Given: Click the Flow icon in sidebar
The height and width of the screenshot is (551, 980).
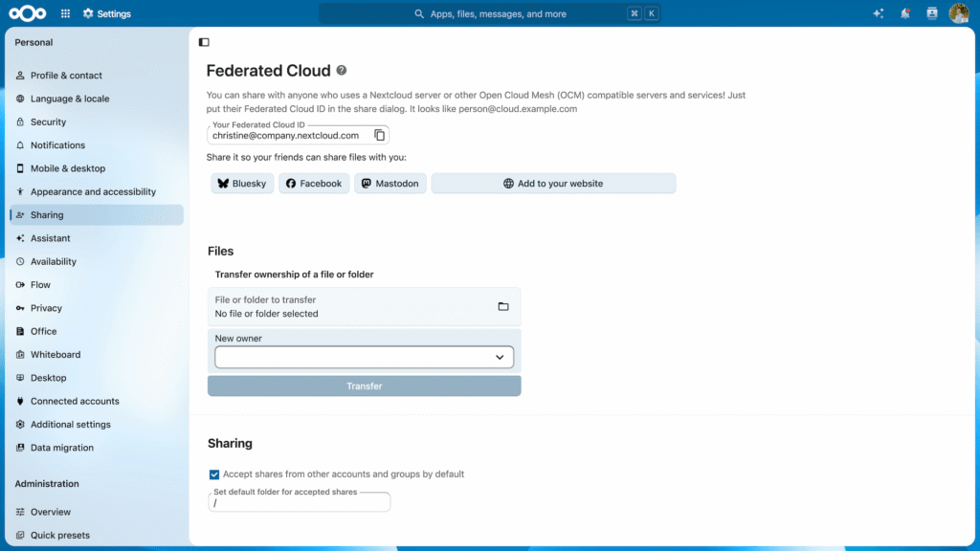Looking at the screenshot, I should click(20, 285).
